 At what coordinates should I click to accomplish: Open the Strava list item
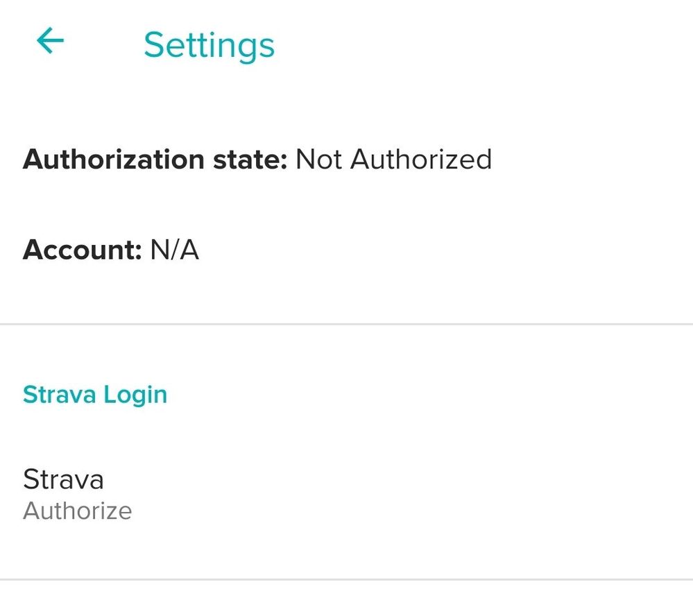[x=63, y=479]
